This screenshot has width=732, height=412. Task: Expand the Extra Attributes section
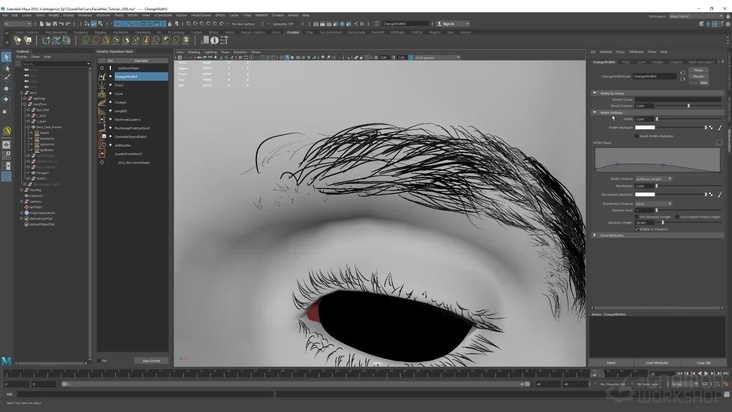click(597, 235)
